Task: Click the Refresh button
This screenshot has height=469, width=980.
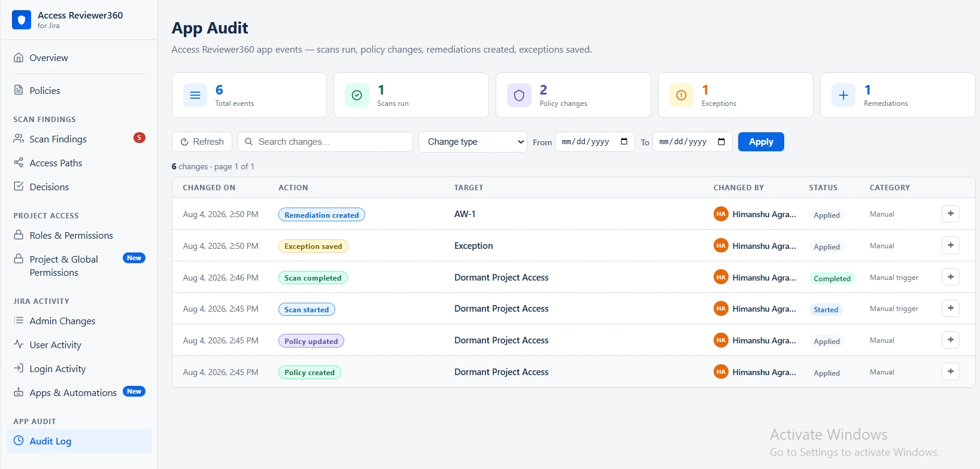Action: (202, 142)
